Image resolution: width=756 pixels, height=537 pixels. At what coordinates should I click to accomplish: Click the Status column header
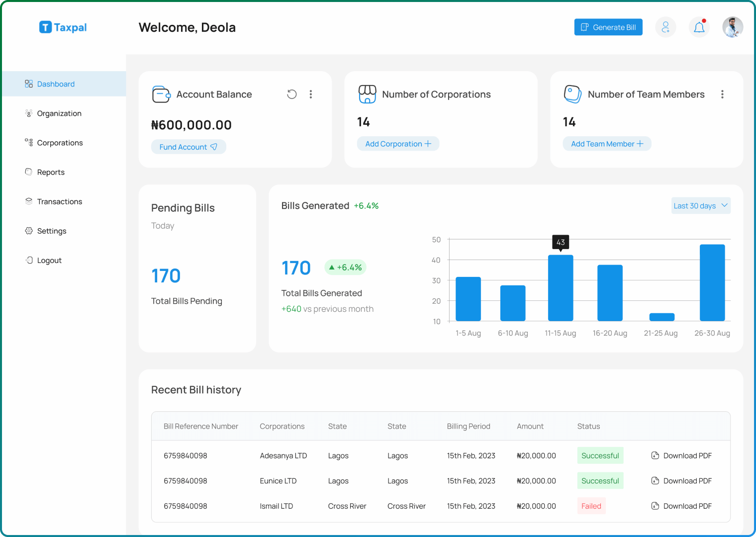tap(588, 426)
